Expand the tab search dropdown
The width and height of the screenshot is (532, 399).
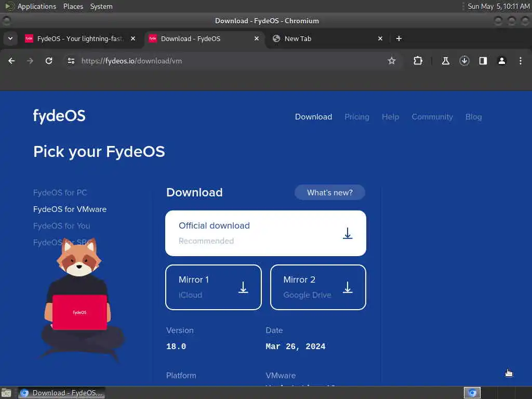coord(10,38)
